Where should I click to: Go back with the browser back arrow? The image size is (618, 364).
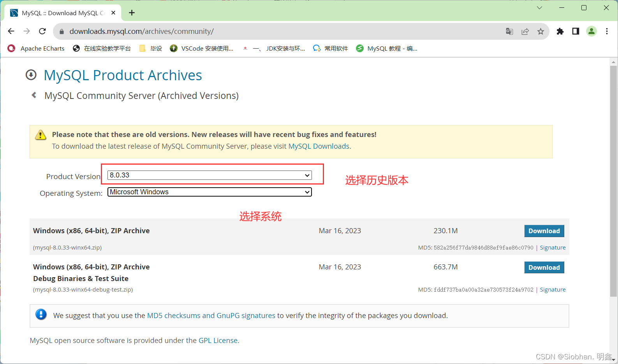11,31
